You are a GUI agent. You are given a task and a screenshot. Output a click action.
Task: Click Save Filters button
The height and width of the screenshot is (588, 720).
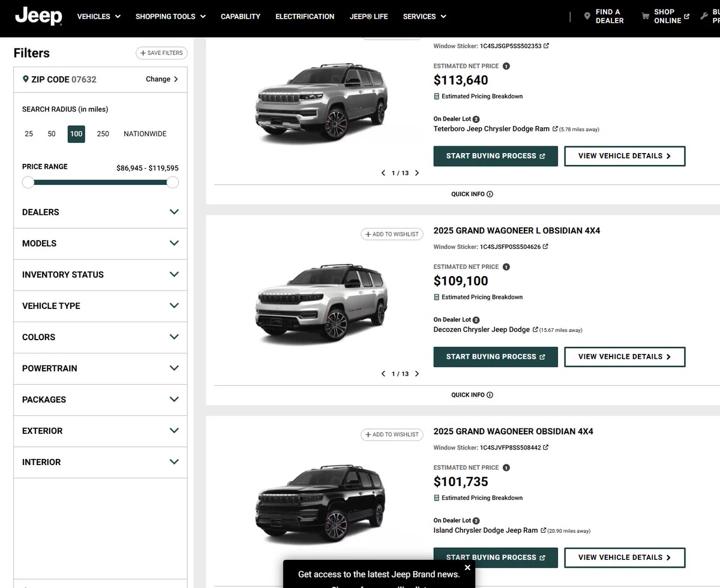(161, 53)
